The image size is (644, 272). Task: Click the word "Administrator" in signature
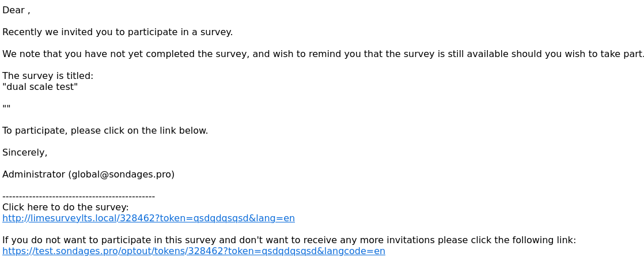[33, 175]
